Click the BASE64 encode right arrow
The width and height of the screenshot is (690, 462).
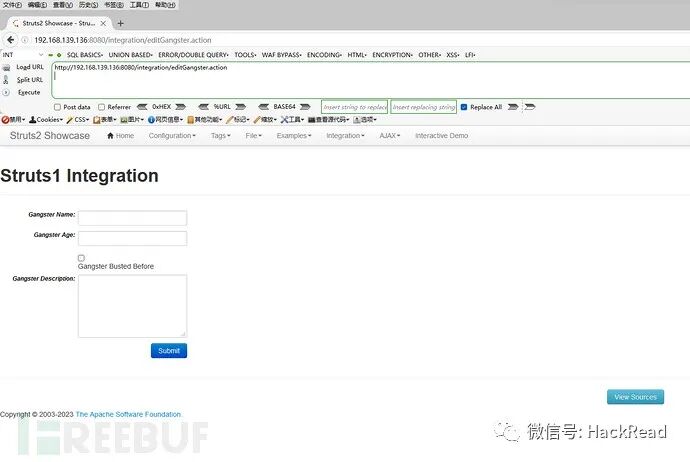pyautogui.click(x=305, y=107)
